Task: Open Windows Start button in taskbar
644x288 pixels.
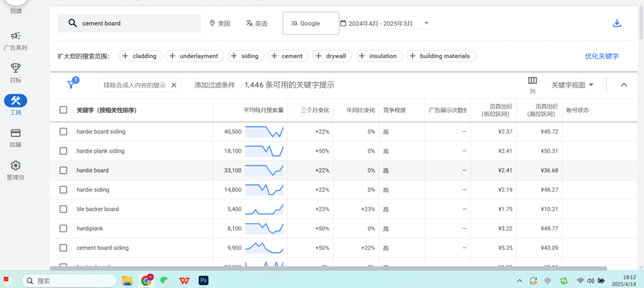Action: pos(8,281)
